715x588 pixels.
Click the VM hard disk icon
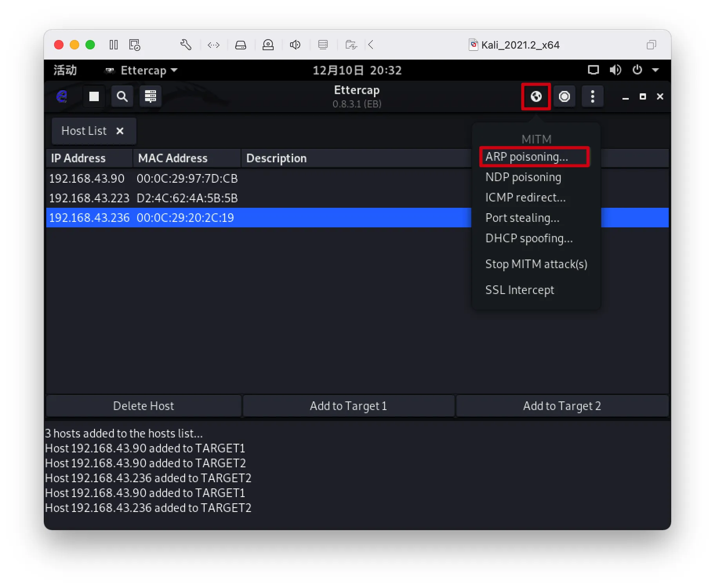point(241,45)
